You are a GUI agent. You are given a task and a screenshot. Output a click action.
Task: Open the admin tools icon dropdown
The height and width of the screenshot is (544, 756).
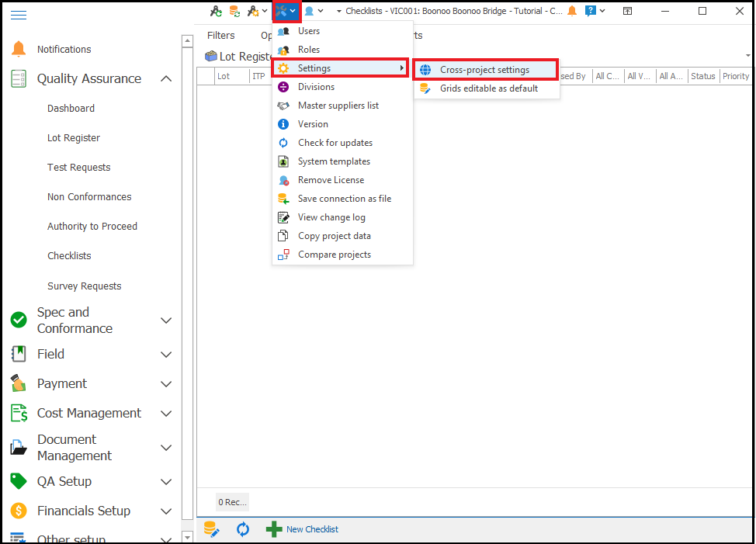pyautogui.click(x=286, y=11)
